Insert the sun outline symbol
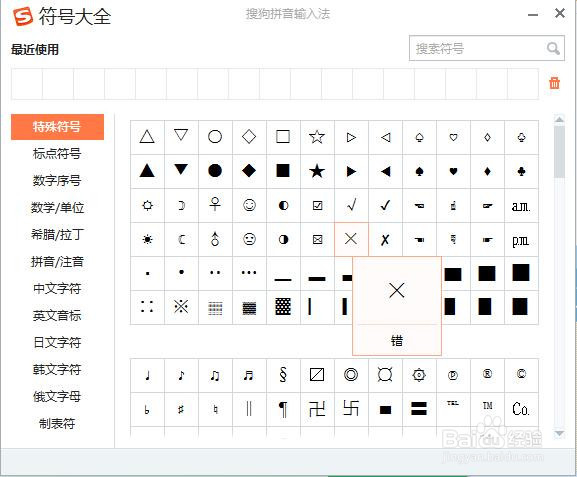The image size is (577, 477). [x=147, y=205]
